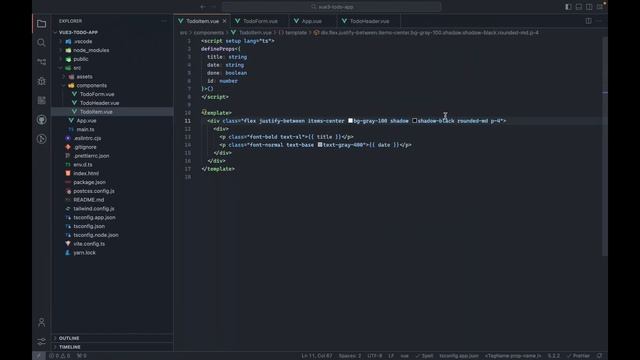The width and height of the screenshot is (640, 360).
Task: Click the command center search box
Action: [x=331, y=7]
